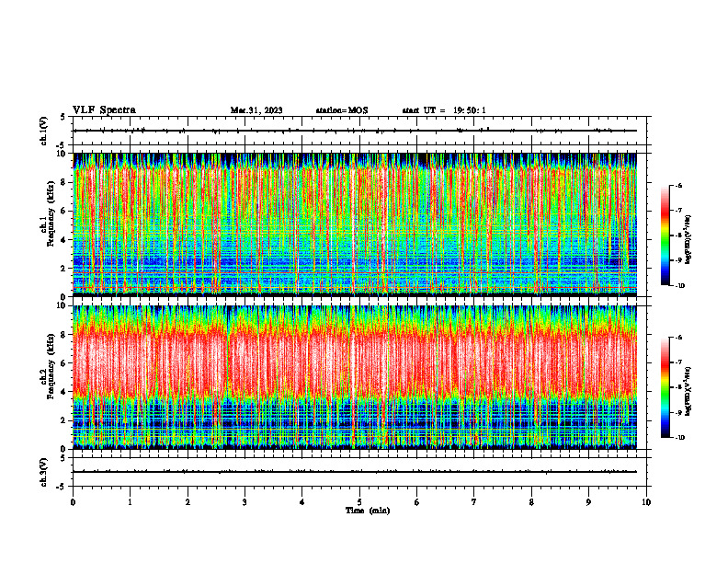Image resolution: width=728 pixels, height=563 pixels.
Task: Click time axis tick label "8"
Action: click(x=531, y=502)
